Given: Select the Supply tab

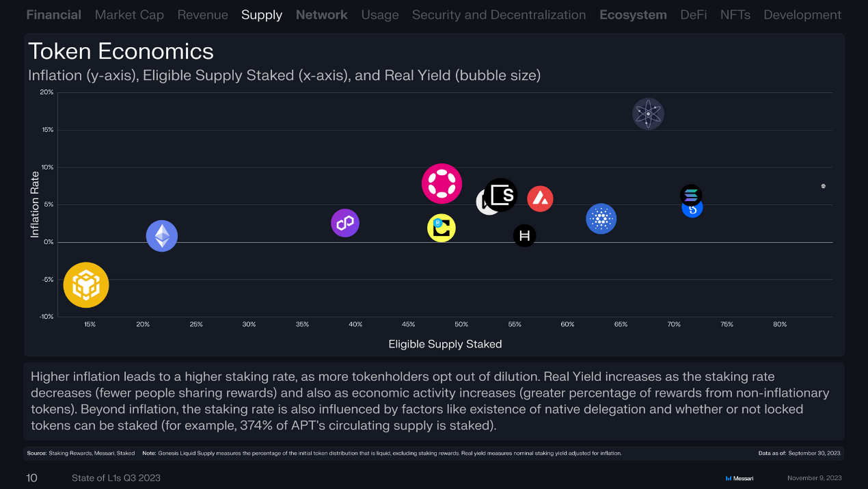Looking at the screenshot, I should (x=262, y=14).
